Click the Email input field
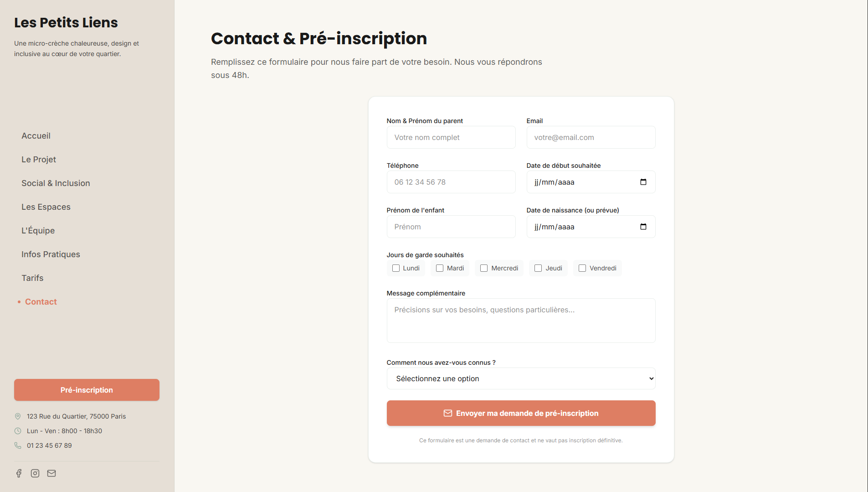Viewport: 868px width, 492px height. click(x=591, y=137)
